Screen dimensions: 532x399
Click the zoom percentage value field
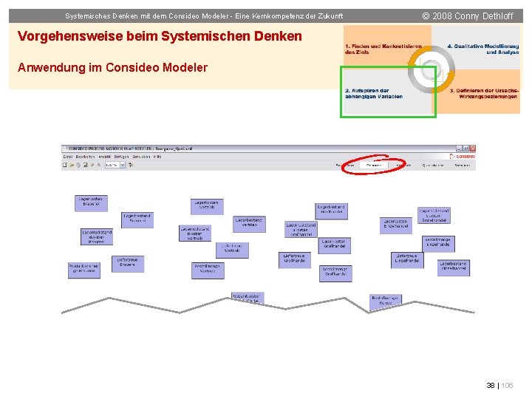click(x=112, y=165)
